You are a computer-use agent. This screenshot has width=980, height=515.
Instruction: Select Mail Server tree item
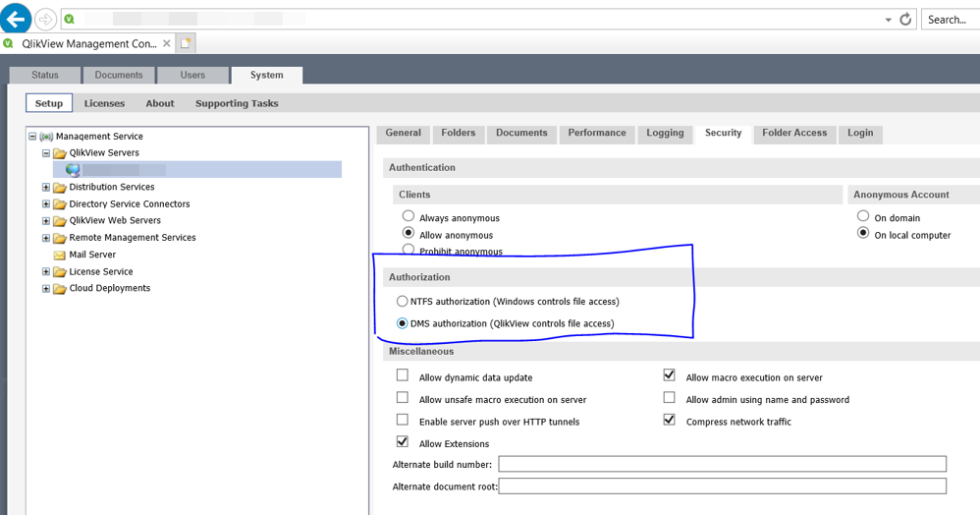92,255
